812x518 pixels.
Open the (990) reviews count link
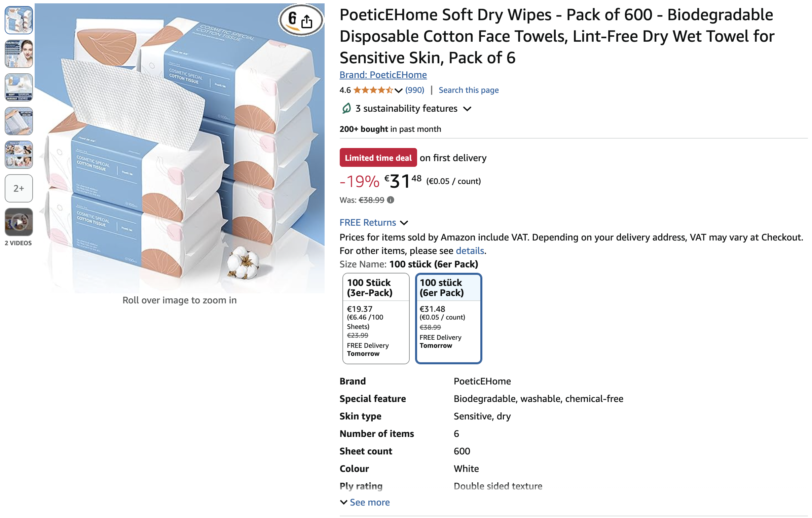[414, 90]
